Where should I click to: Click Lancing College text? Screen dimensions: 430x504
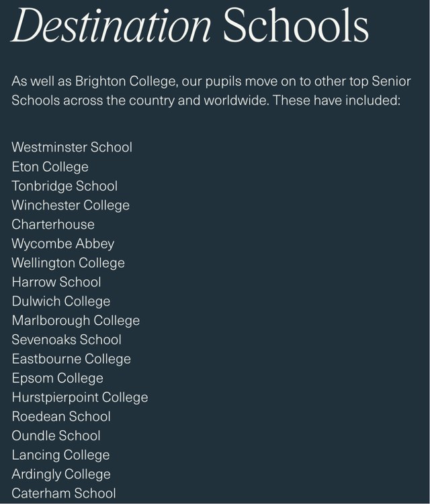61,455
